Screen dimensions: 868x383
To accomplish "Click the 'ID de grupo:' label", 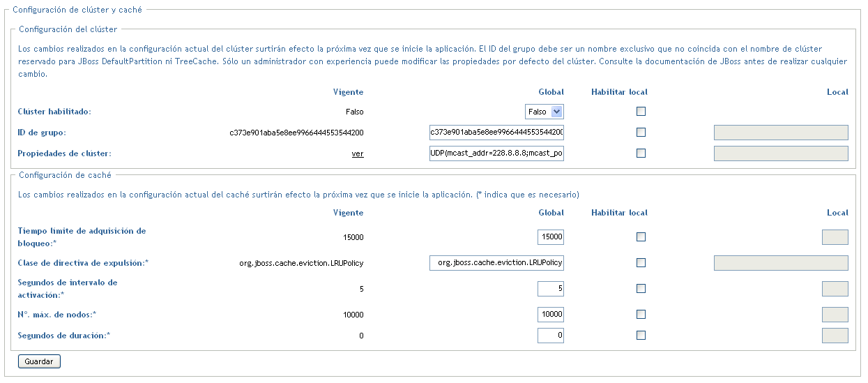I will pyautogui.click(x=42, y=133).
